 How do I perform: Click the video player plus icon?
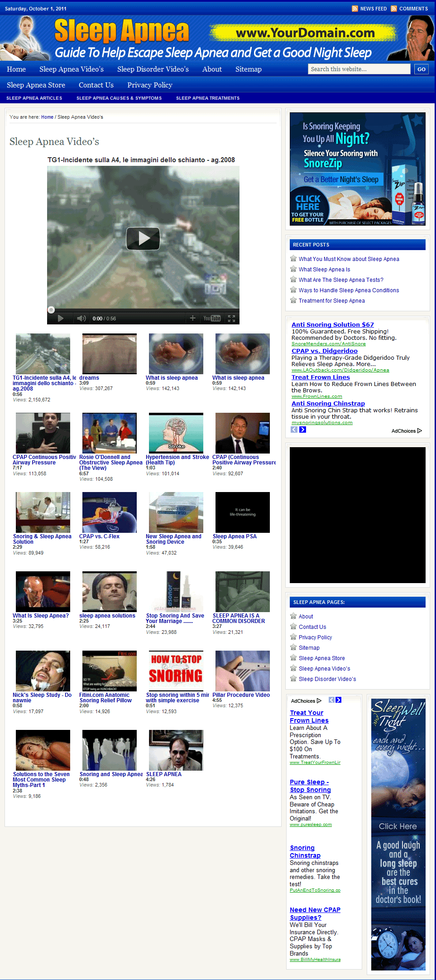pos(192,319)
